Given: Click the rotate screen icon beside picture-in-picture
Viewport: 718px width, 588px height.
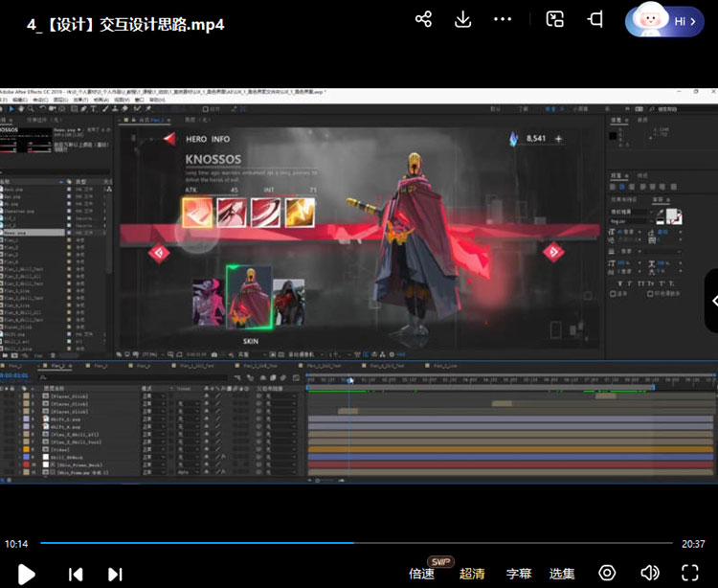Looking at the screenshot, I should coord(595,19).
